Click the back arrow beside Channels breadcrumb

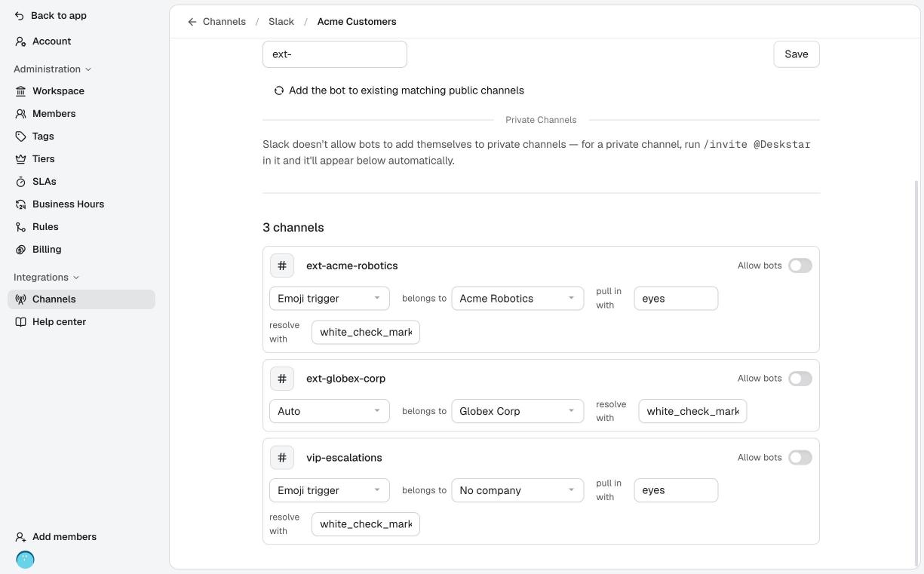[192, 22]
